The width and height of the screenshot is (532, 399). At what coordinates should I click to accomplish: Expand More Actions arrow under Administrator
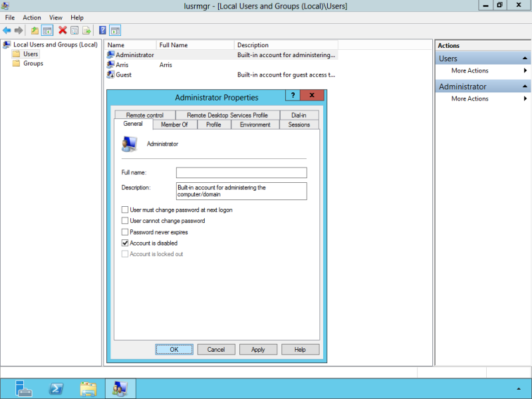point(525,98)
